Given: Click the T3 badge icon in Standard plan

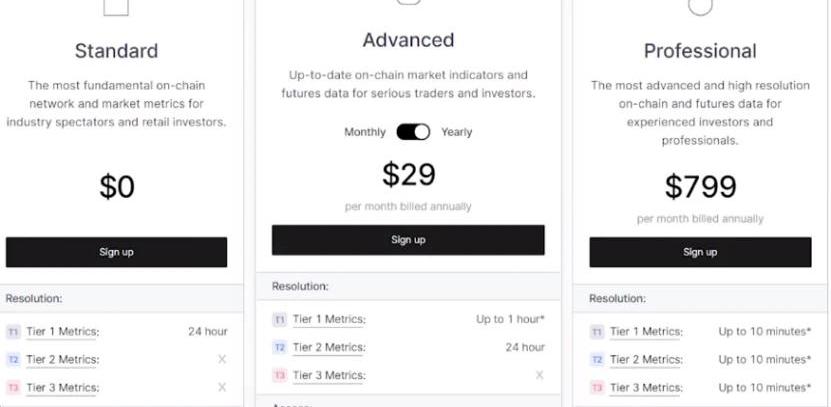Looking at the screenshot, I should 13,388.
